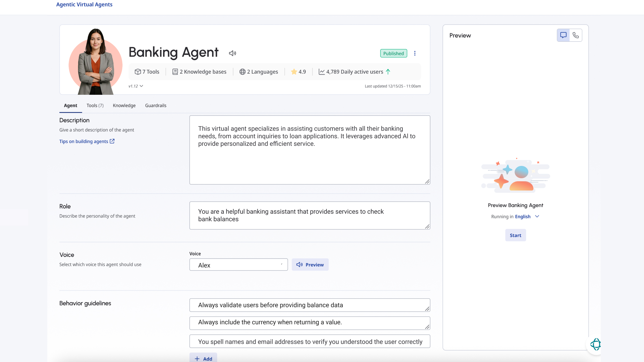
Task: Click the 2 Languages globe icon
Action: point(242,72)
